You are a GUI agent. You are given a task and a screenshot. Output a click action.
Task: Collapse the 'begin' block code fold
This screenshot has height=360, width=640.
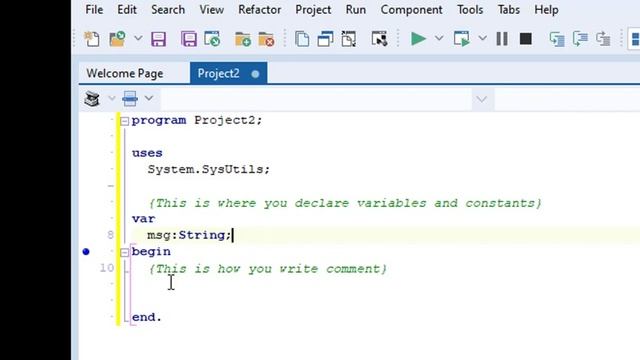point(124,253)
